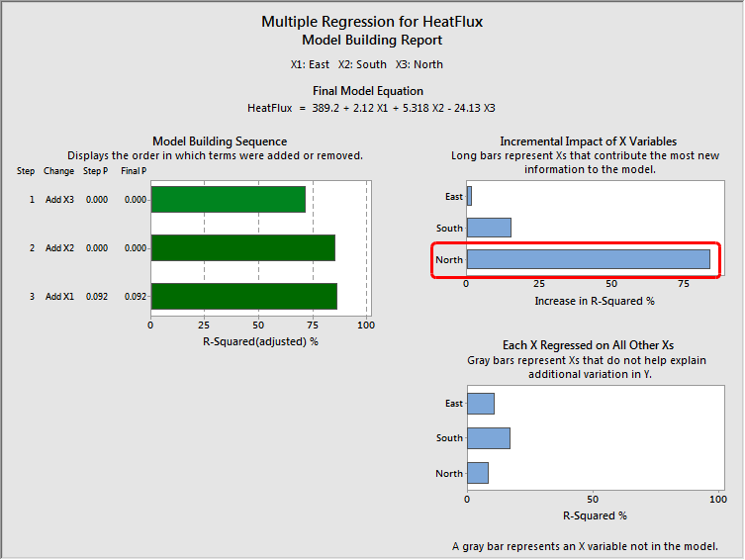Click the HeatFlux final model equation text

coord(372,107)
